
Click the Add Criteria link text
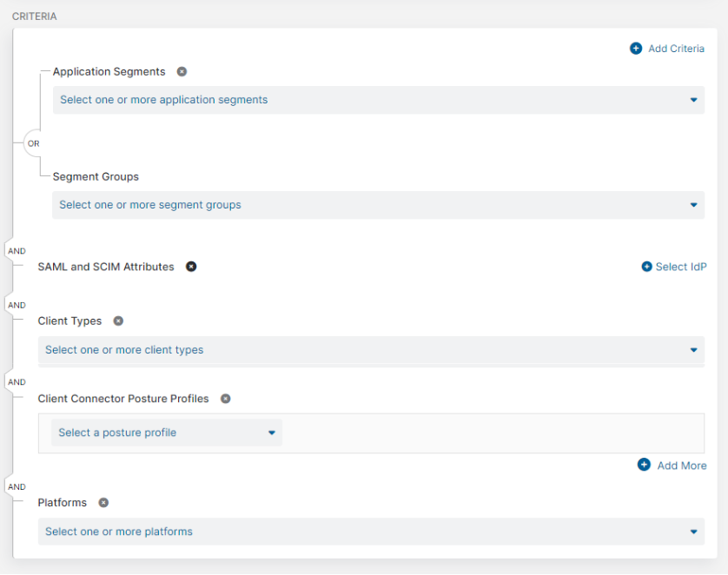click(676, 49)
